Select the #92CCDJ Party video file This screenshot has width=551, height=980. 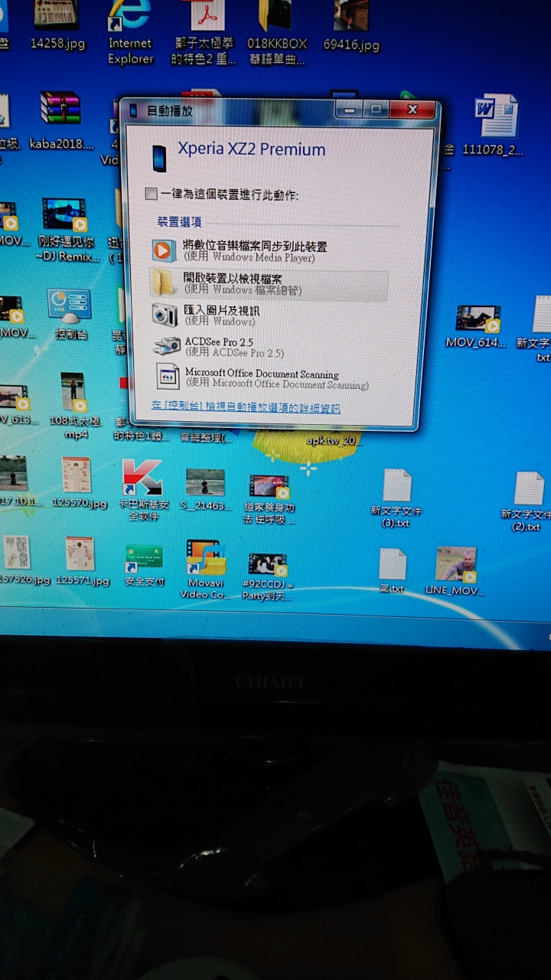click(268, 576)
